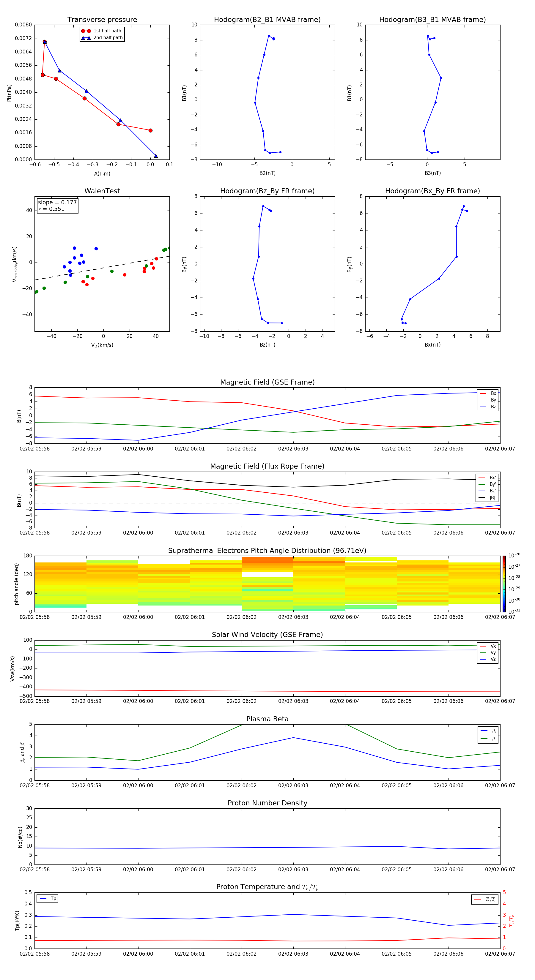Select the By legend entry in GSE panel
This screenshot has width=535, height=980.
point(488,400)
